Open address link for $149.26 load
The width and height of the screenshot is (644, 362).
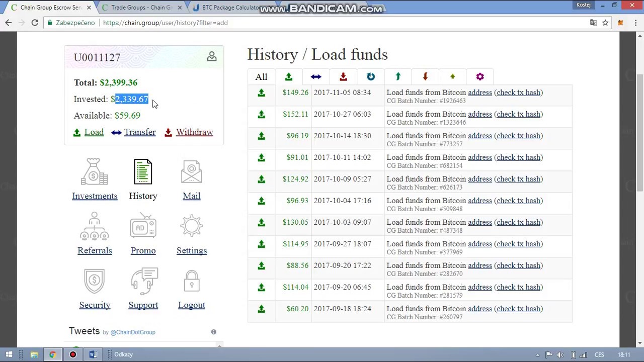480,93
